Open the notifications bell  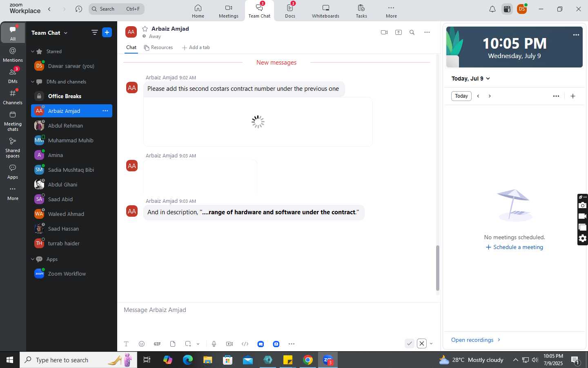(x=492, y=9)
